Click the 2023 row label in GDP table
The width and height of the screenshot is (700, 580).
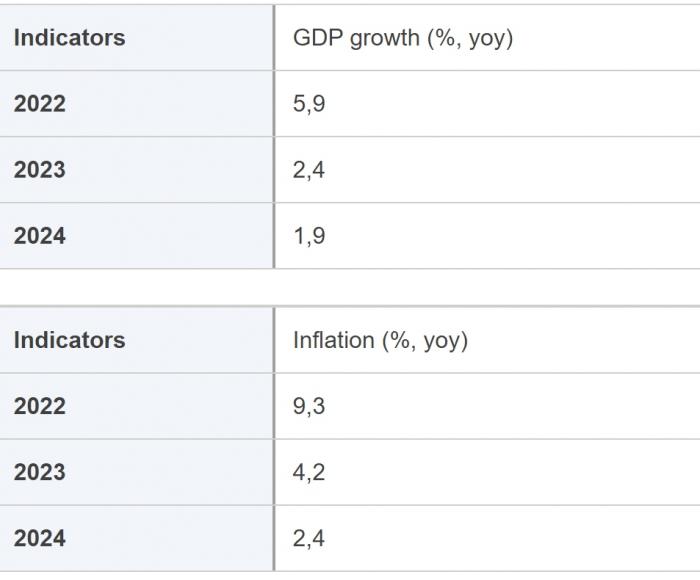pos(40,170)
